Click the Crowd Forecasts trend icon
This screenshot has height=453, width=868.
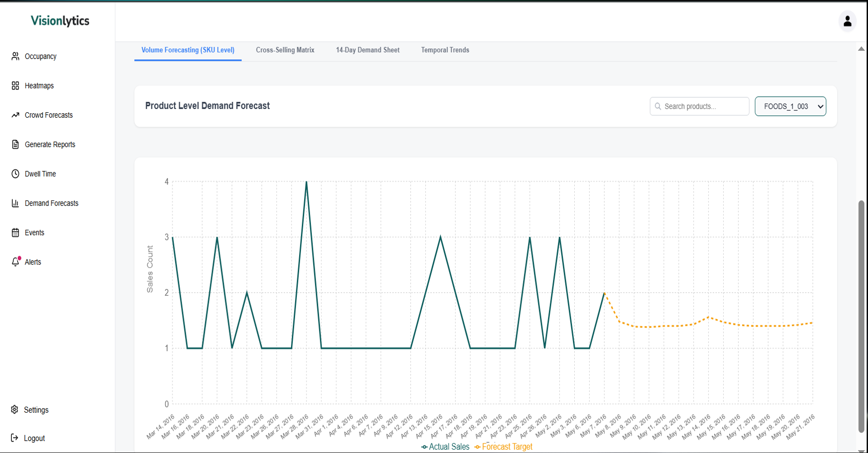(15, 115)
